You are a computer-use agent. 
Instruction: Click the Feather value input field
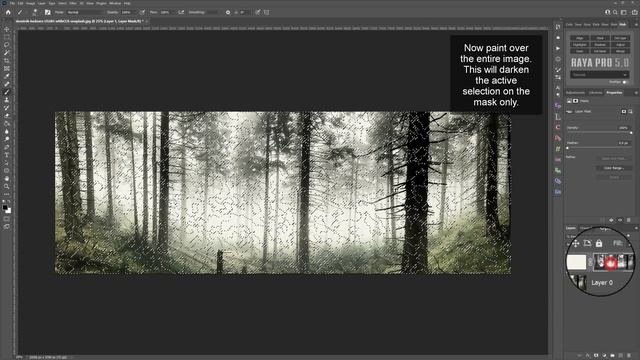click(624, 143)
